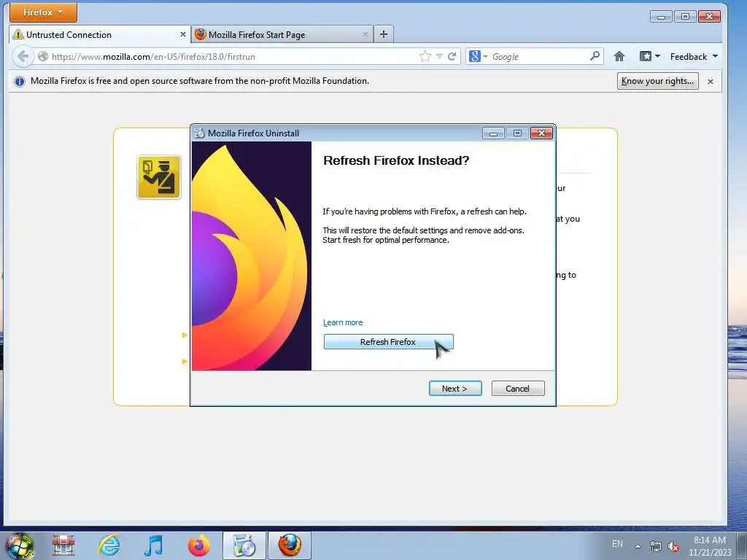The width and height of the screenshot is (747, 560).
Task: Bookmark this page with the star icon
Action: tap(425, 57)
